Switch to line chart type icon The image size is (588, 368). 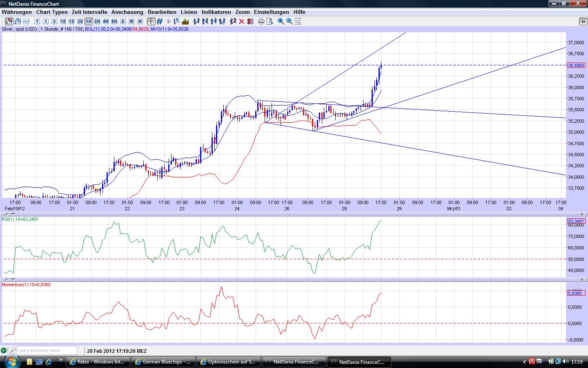tap(27, 21)
